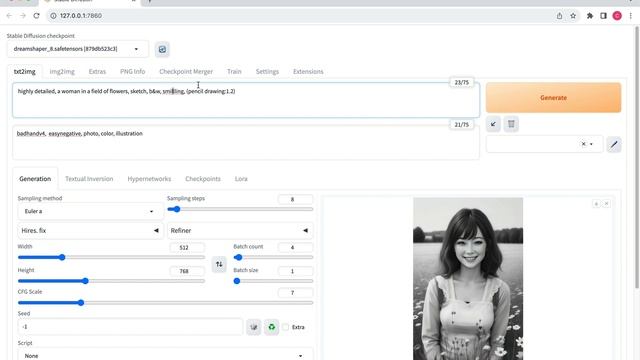The image size is (640, 360).
Task: Switch to the txt2img tab
Action: click(24, 71)
